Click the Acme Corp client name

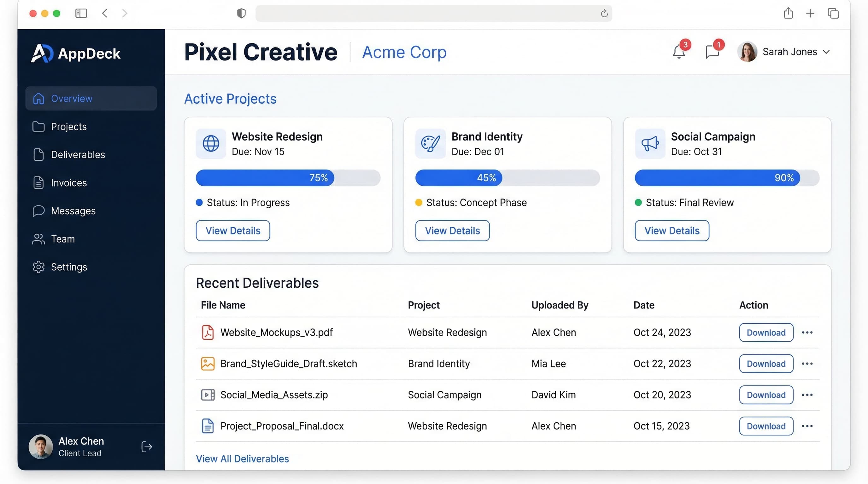coord(404,52)
